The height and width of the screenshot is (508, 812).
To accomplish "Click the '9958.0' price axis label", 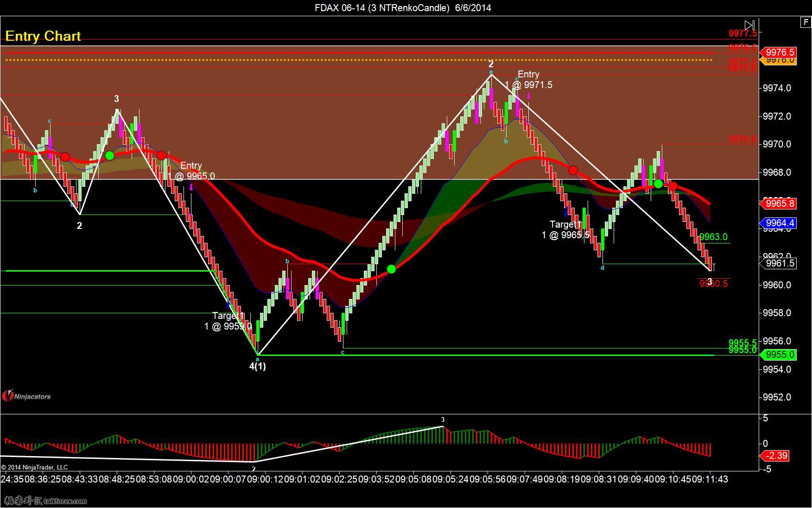I will coord(777,313).
